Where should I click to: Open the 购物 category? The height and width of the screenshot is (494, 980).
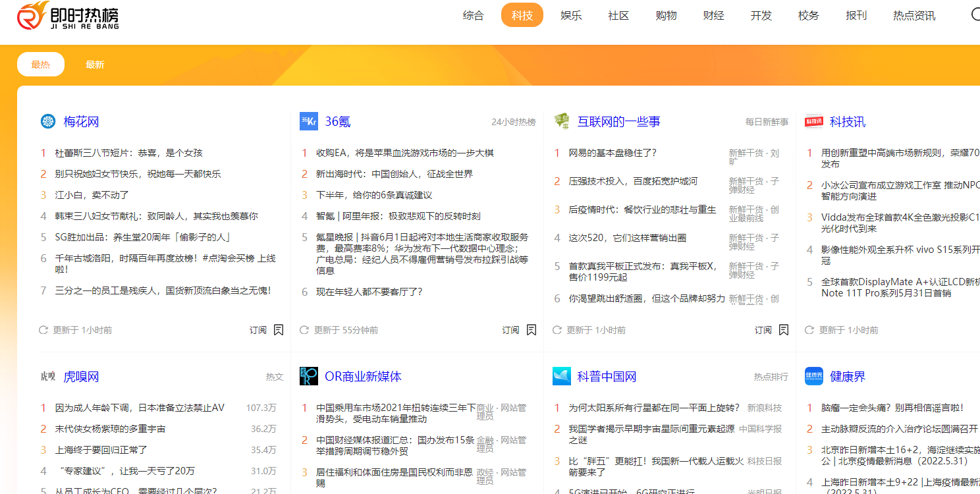point(666,15)
